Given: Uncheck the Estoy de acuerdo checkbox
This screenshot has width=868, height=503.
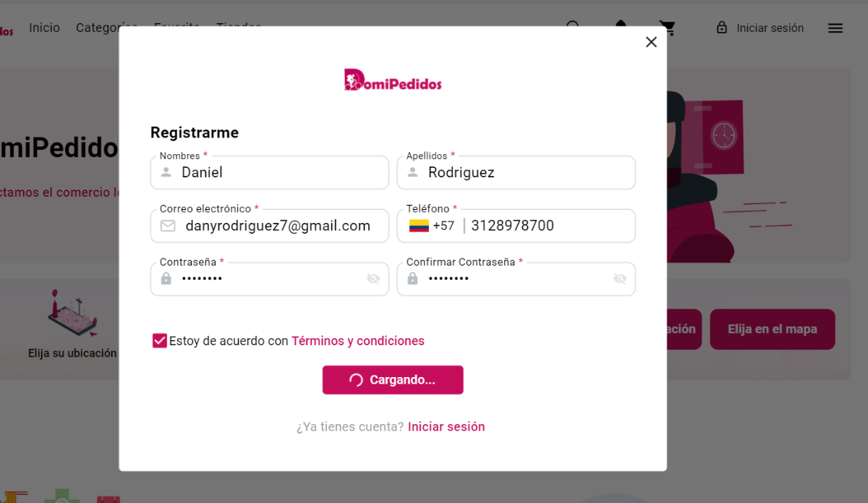Looking at the screenshot, I should (160, 341).
